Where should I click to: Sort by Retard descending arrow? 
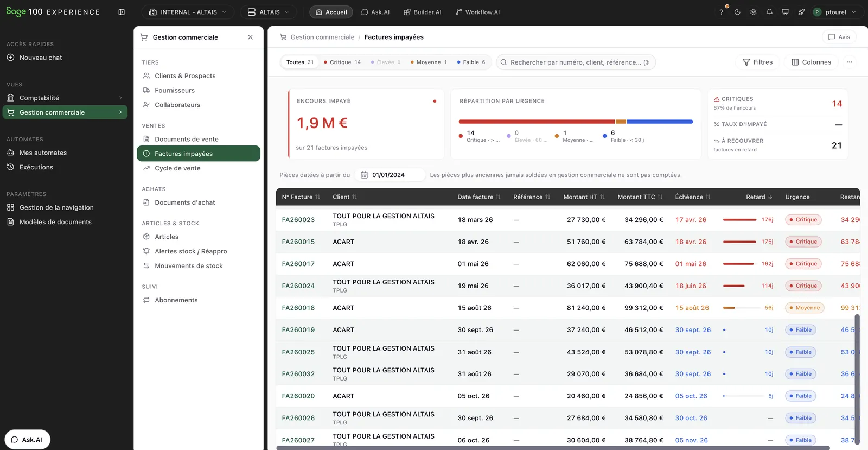770,197
